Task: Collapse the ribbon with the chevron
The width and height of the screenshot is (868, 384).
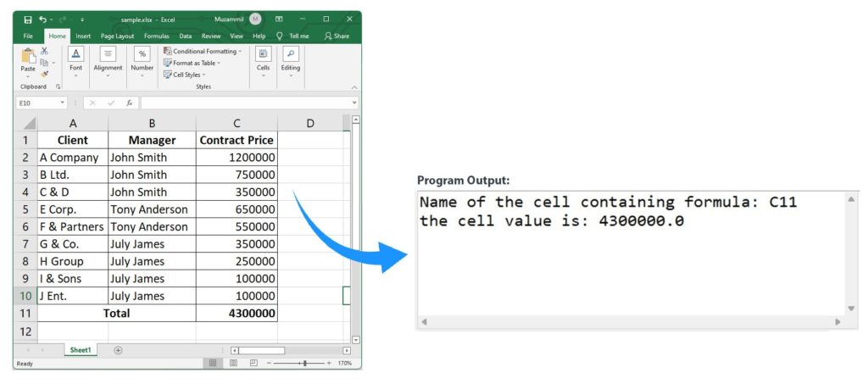Action: [354, 86]
